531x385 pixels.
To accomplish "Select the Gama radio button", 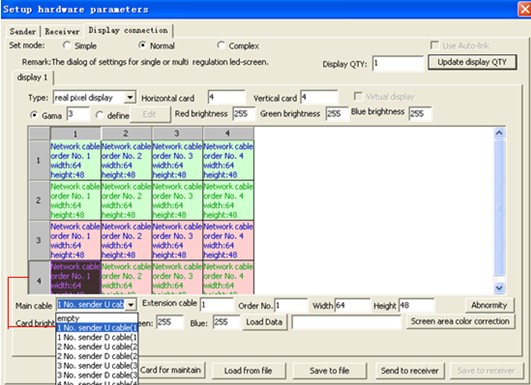I will [34, 115].
